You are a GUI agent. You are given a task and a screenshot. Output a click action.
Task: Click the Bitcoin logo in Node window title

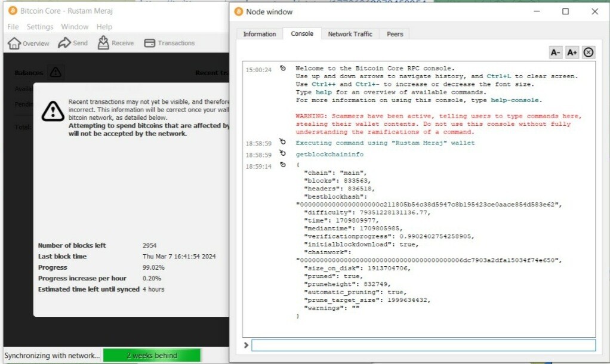239,12
